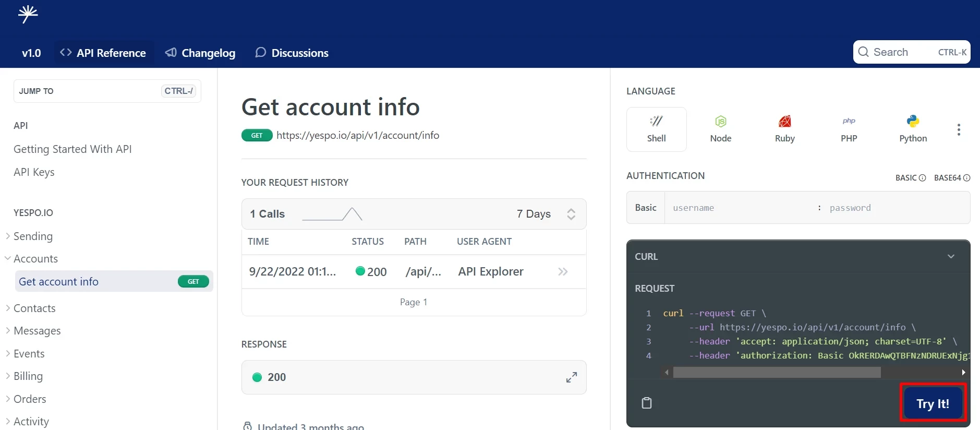Image resolution: width=980 pixels, height=430 pixels.
Task: Collapse the CURL panel chevron
Action: (x=951, y=256)
